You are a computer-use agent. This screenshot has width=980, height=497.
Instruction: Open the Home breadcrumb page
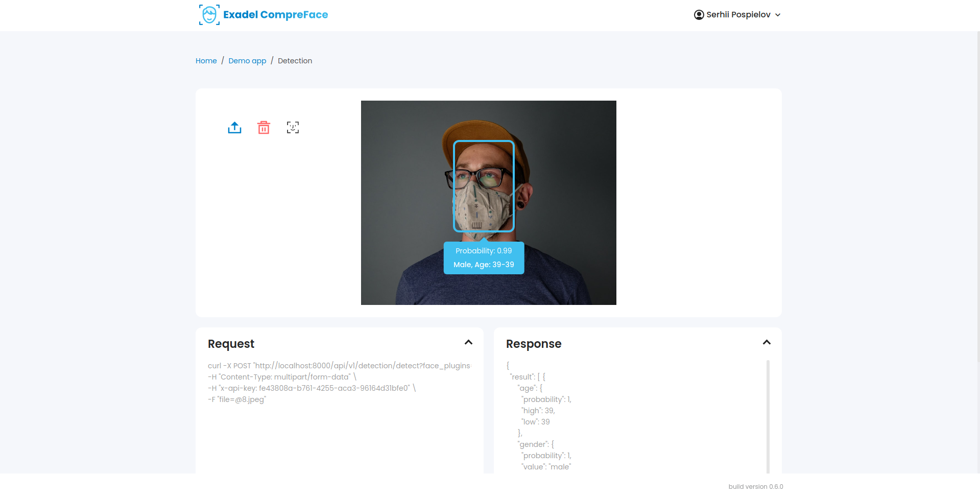(206, 61)
